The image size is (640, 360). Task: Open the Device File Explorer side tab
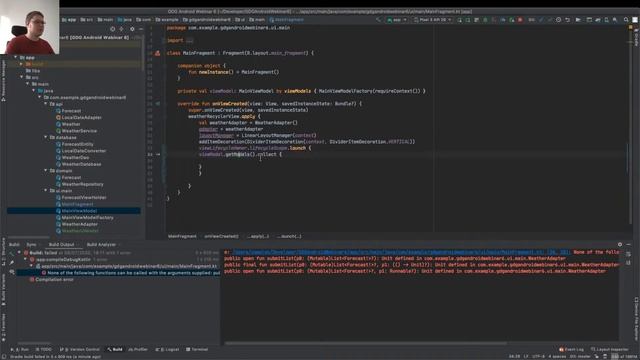(636, 319)
